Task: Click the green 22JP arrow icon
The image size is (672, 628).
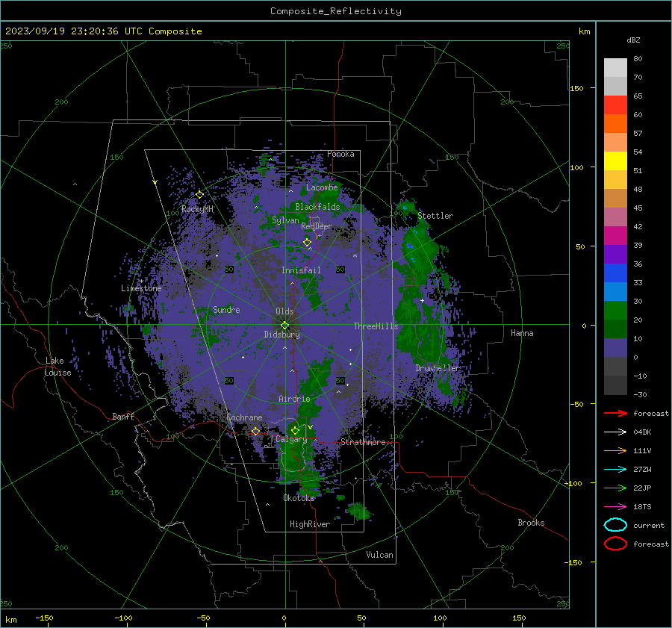Action: click(x=615, y=488)
